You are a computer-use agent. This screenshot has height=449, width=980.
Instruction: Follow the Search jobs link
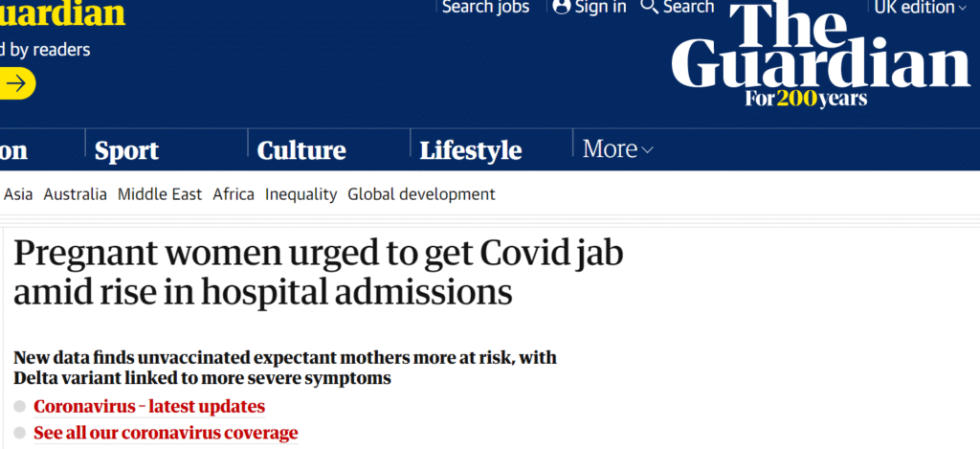tap(485, 8)
